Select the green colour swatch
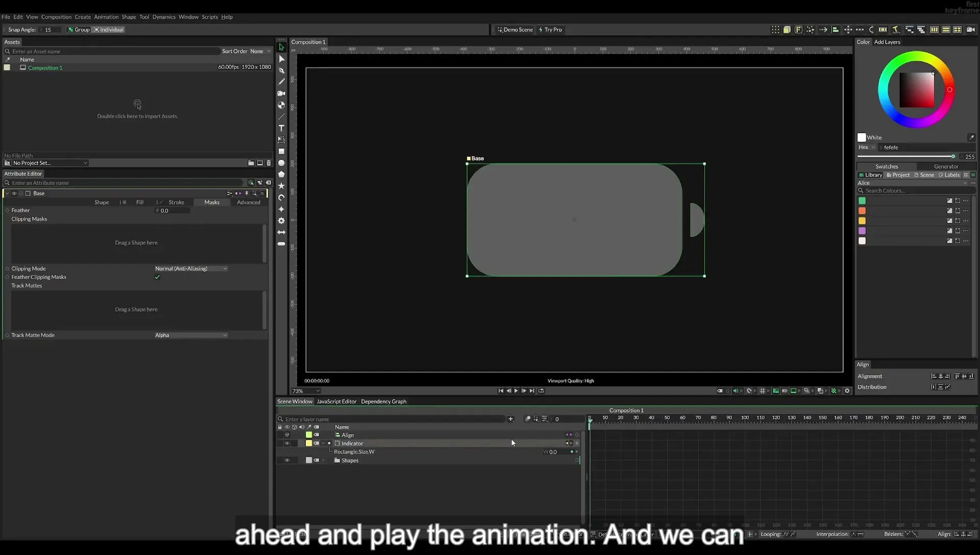 [862, 201]
